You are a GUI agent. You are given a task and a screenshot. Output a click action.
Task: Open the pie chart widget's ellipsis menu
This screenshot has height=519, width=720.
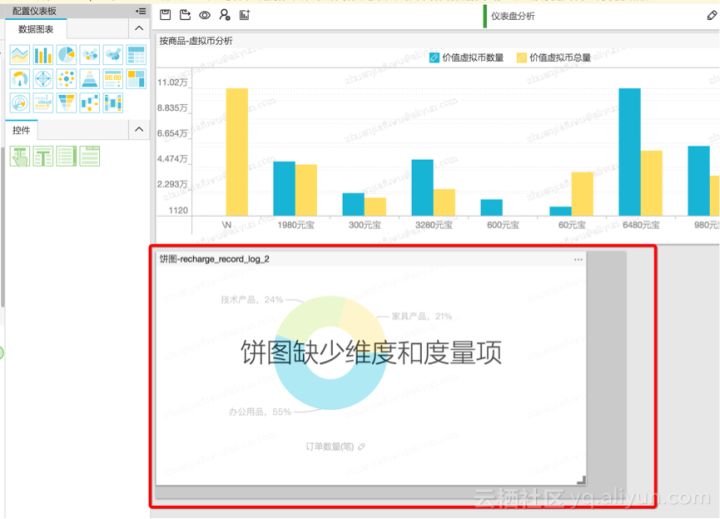click(x=578, y=260)
